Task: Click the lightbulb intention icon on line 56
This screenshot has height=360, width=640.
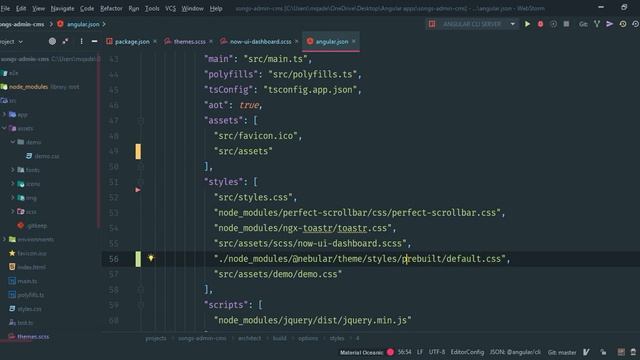Action: (x=151, y=258)
